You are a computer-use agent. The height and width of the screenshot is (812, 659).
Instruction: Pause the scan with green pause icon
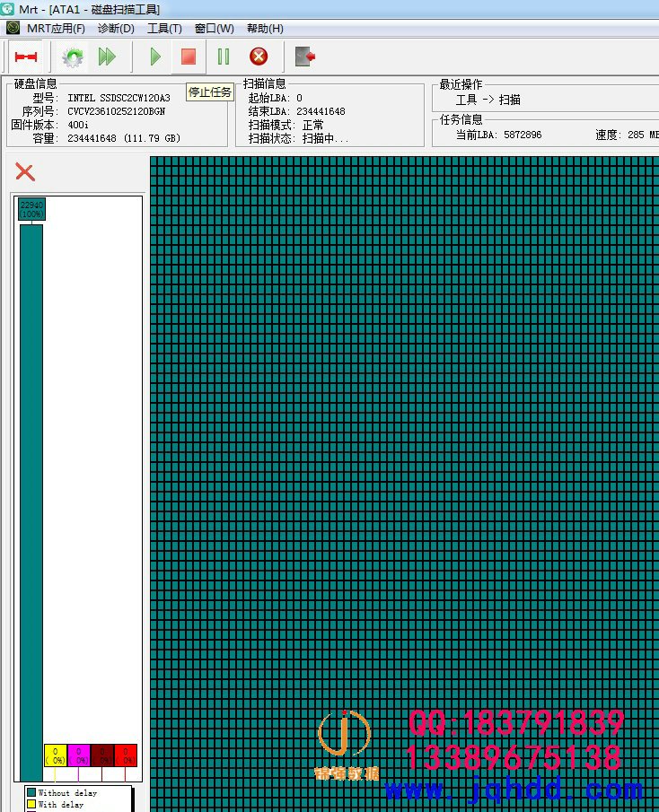(224, 57)
